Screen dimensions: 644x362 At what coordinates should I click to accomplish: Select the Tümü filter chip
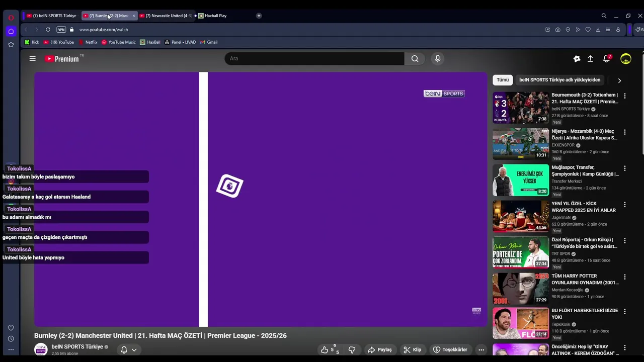coord(503,80)
